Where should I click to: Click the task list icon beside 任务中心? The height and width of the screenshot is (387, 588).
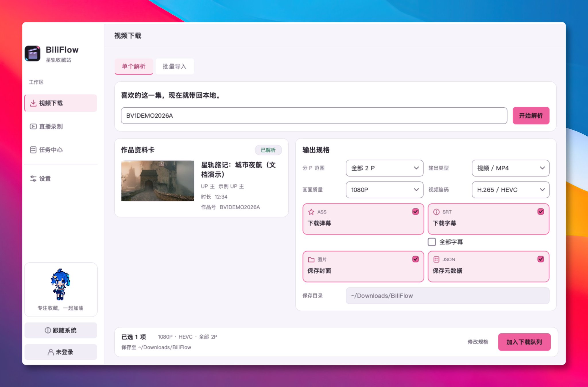click(x=33, y=150)
